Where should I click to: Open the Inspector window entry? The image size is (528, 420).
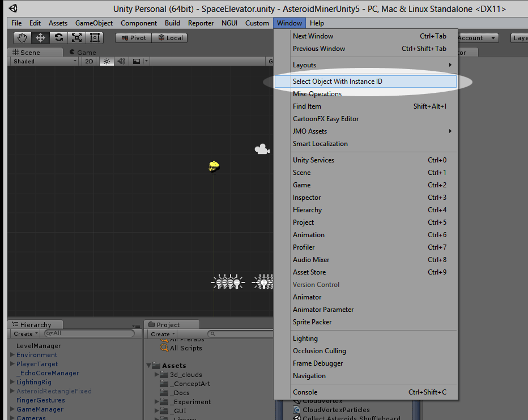click(366, 198)
